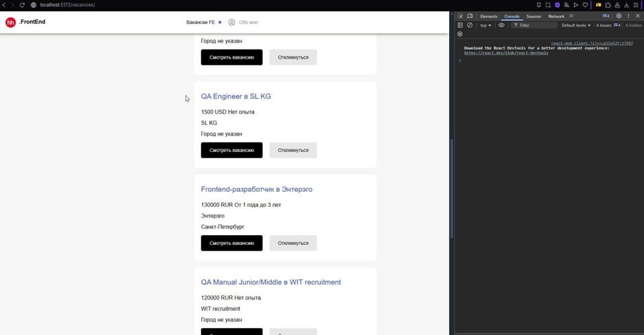This screenshot has height=335, width=644.
Task: Open browser downloads icon
Action: coord(626,5)
